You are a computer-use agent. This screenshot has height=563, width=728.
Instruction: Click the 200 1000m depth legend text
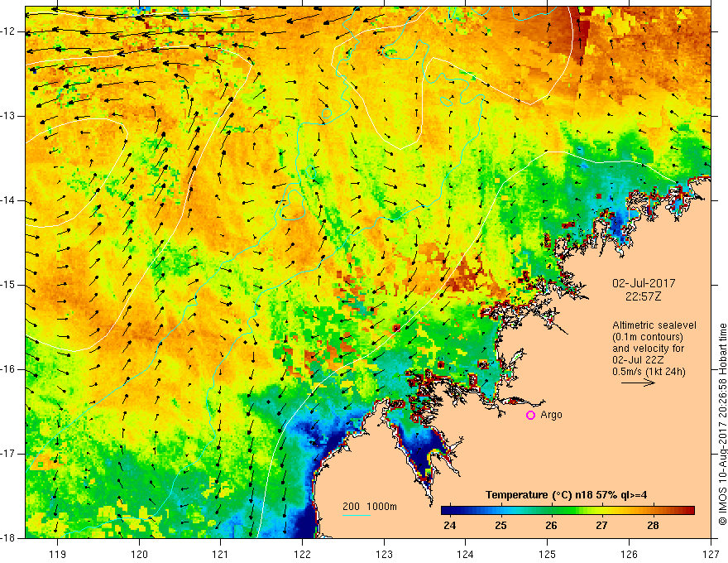coord(370,507)
